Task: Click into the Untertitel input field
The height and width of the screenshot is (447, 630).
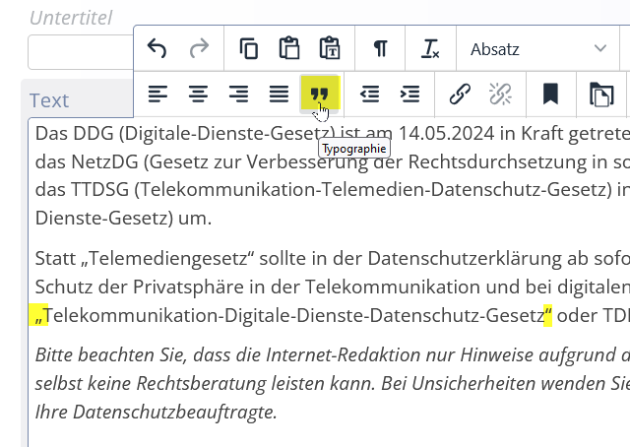Action: click(x=80, y=52)
